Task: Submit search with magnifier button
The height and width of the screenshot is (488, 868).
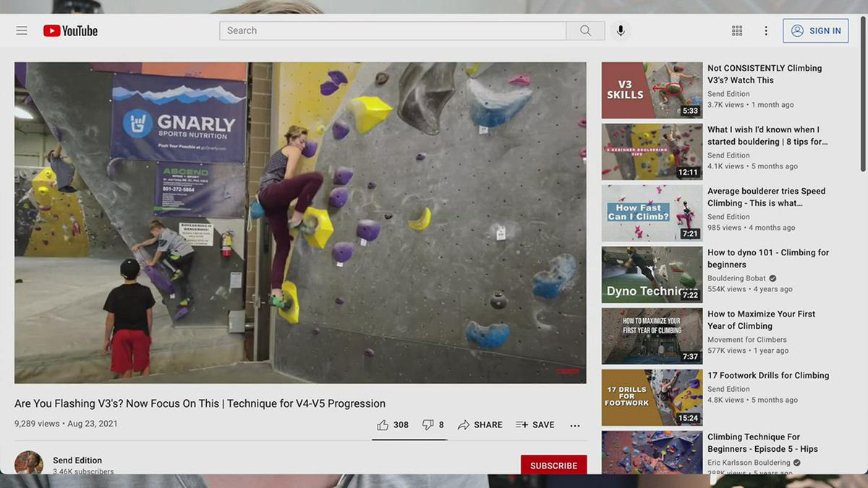Action: pos(585,30)
